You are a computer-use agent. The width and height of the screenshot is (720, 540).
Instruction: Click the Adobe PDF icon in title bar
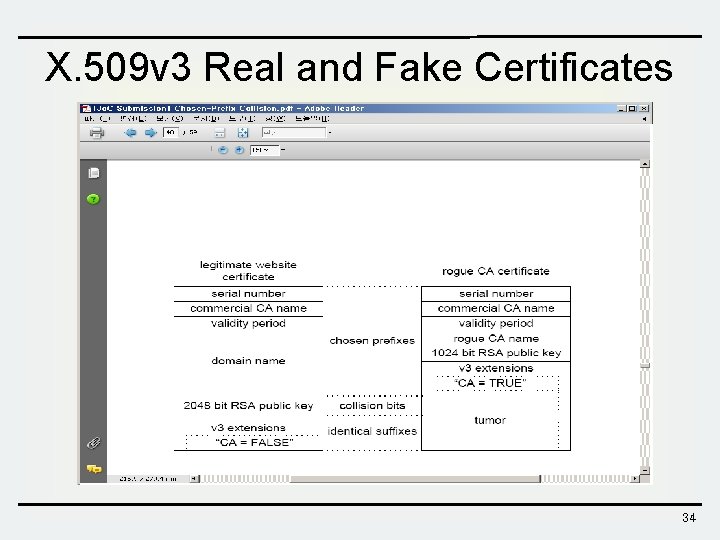[x=86, y=108]
